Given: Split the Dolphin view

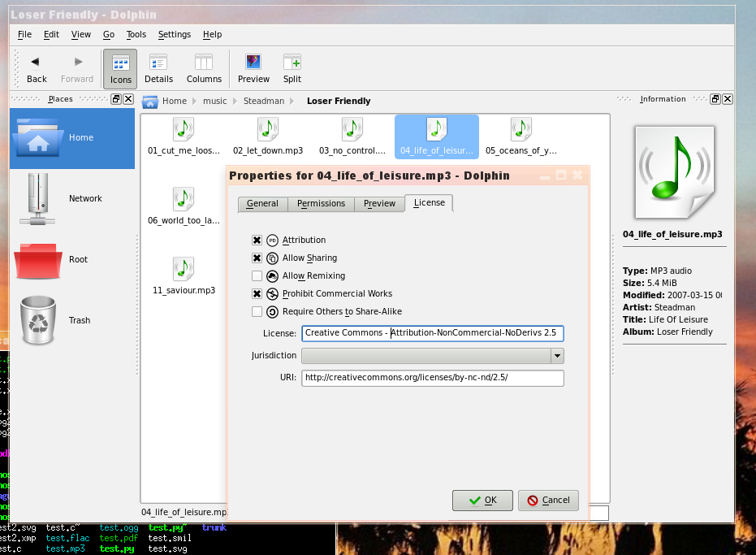Looking at the screenshot, I should (292, 69).
